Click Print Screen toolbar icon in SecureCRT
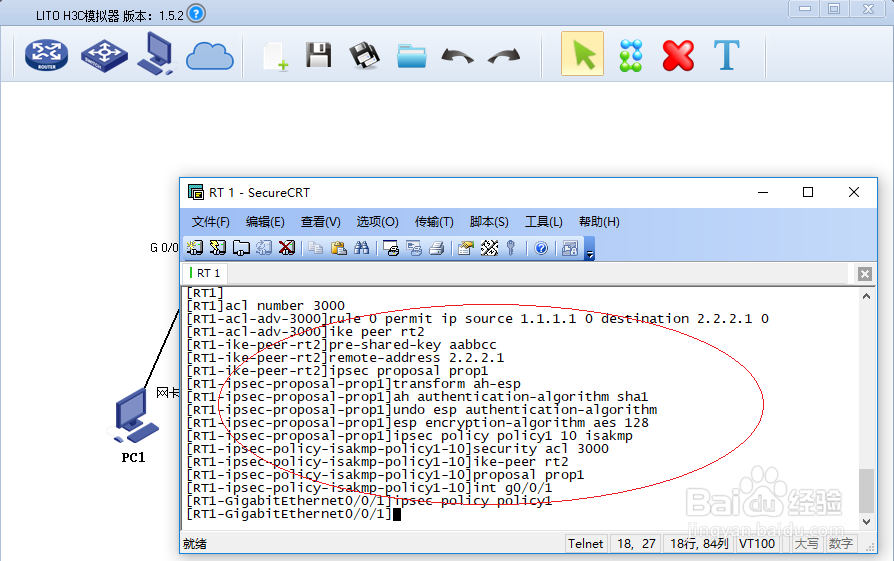 [391, 248]
